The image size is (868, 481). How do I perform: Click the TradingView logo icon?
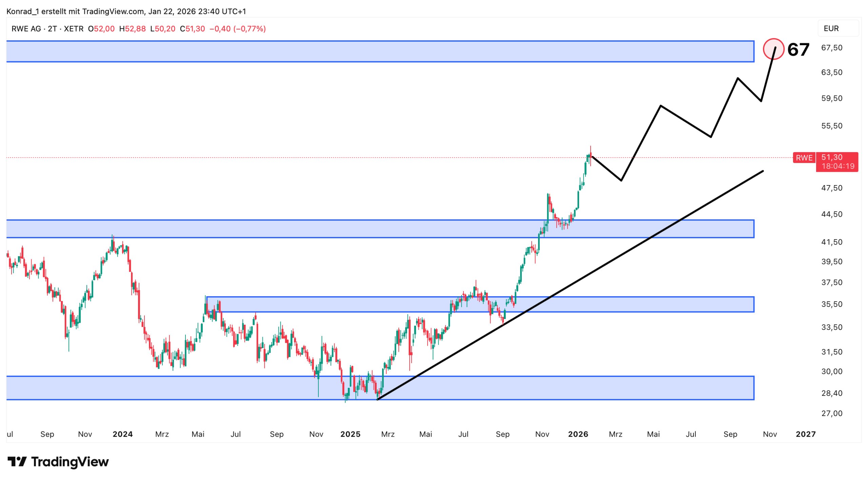pyautogui.click(x=17, y=461)
